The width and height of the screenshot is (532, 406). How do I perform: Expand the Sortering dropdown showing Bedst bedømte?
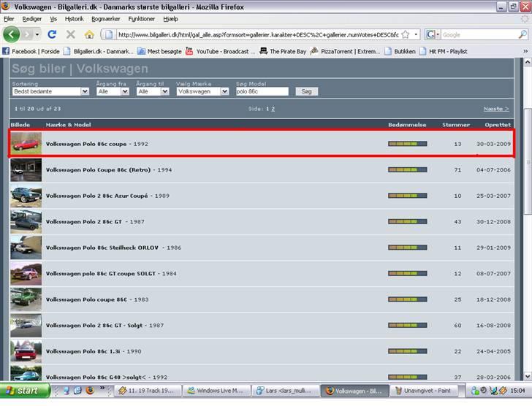click(x=50, y=92)
